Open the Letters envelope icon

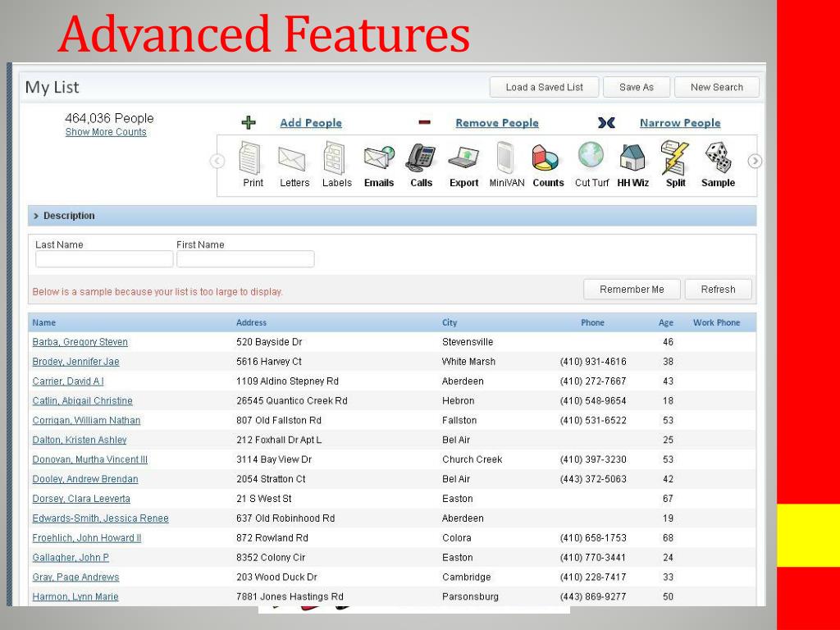coord(292,160)
